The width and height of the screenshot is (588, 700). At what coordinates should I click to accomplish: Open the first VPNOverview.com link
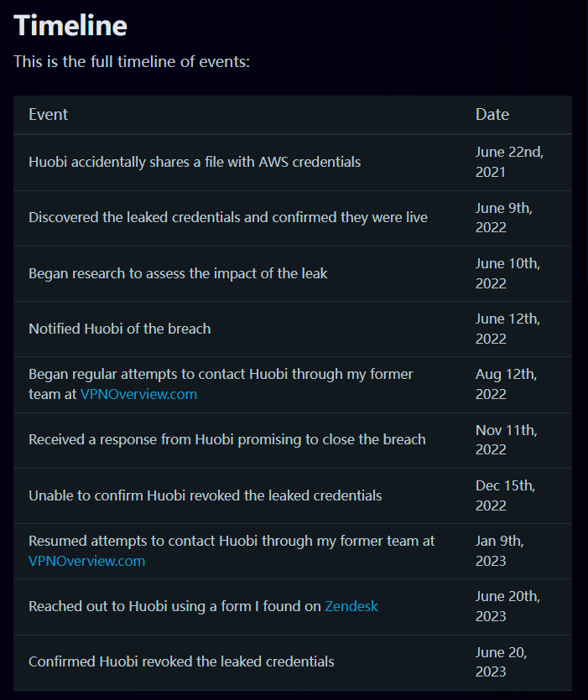click(138, 394)
